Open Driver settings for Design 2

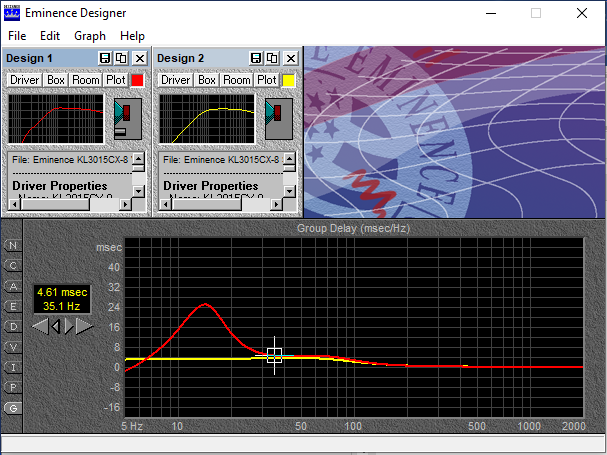point(176,80)
